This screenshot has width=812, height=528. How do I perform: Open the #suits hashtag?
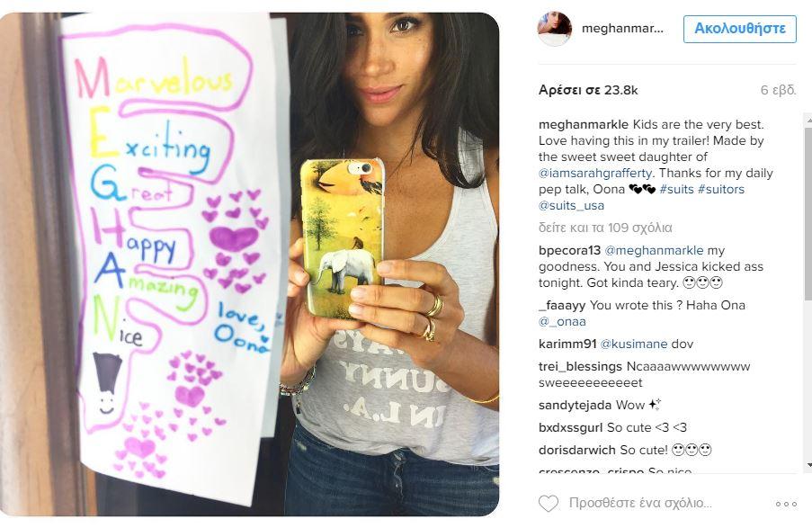676,189
